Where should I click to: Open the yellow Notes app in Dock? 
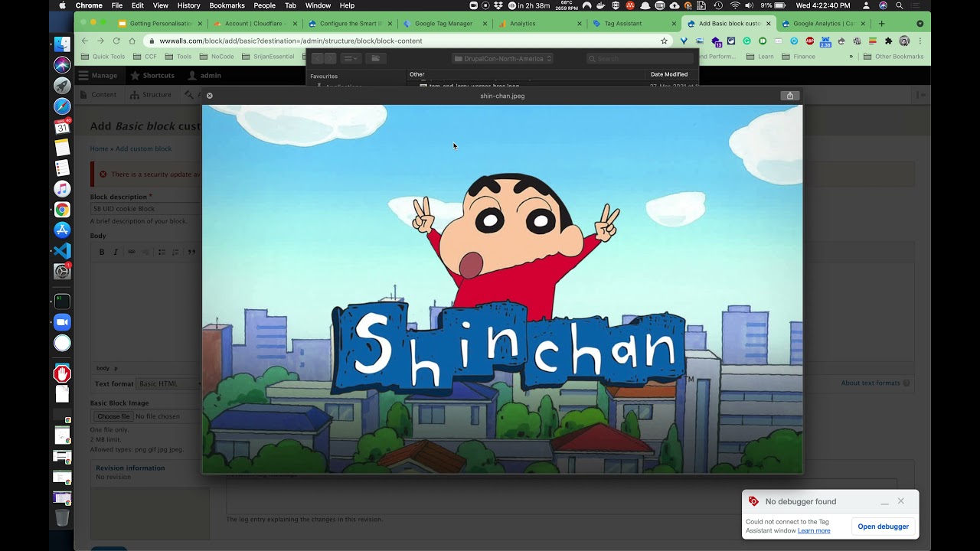(x=62, y=148)
